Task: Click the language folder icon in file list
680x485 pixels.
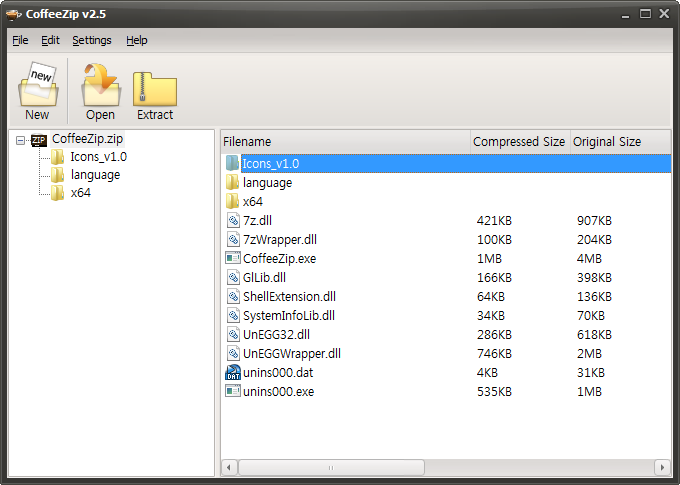Action: coord(232,182)
